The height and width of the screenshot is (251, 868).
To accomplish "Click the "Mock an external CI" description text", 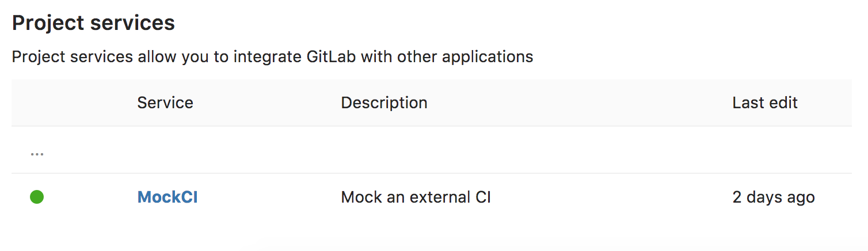I will coord(416,197).
